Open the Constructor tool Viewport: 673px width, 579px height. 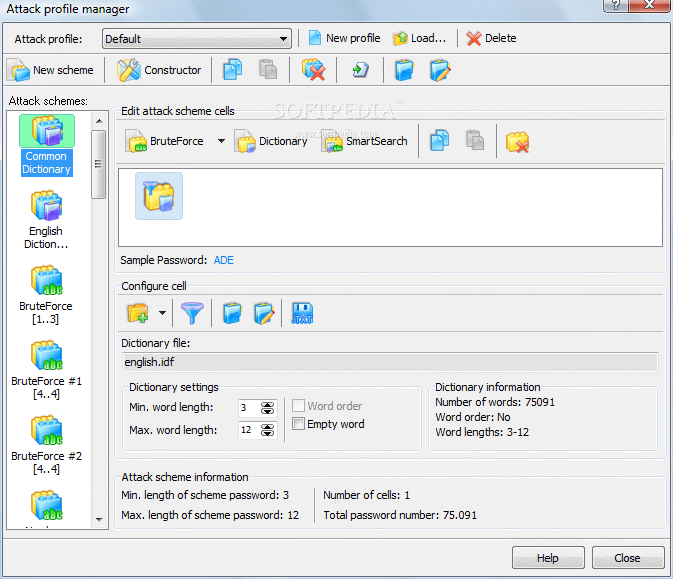(159, 70)
